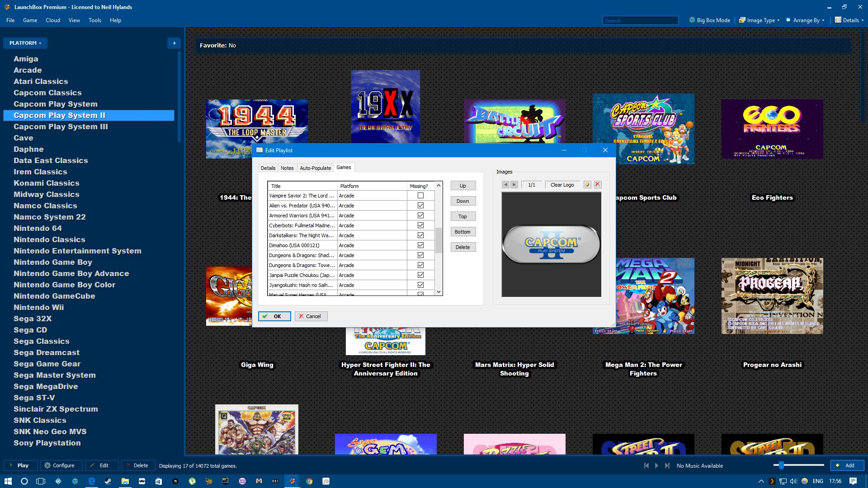
Task: Open the Image Type dropdown
Action: (x=759, y=20)
